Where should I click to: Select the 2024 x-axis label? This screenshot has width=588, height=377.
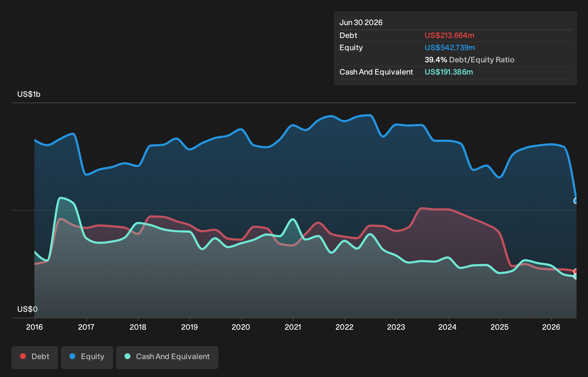(448, 327)
